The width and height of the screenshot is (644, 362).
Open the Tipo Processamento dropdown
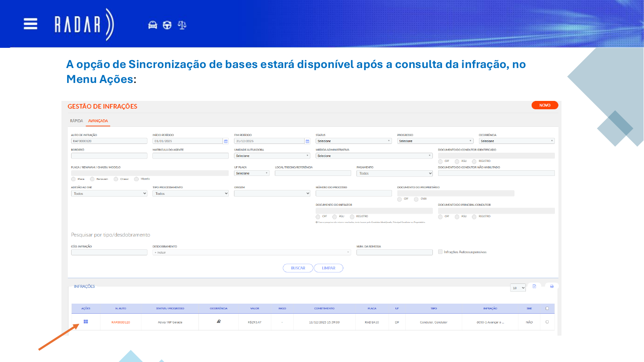pyautogui.click(x=191, y=194)
